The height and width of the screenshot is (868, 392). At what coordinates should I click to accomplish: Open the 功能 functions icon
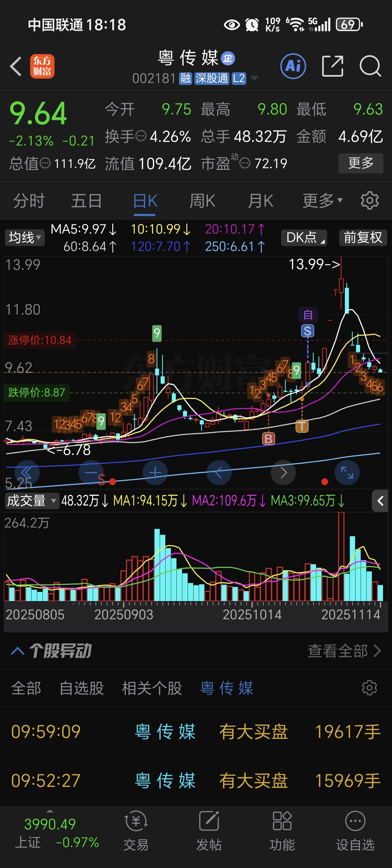coord(282,831)
